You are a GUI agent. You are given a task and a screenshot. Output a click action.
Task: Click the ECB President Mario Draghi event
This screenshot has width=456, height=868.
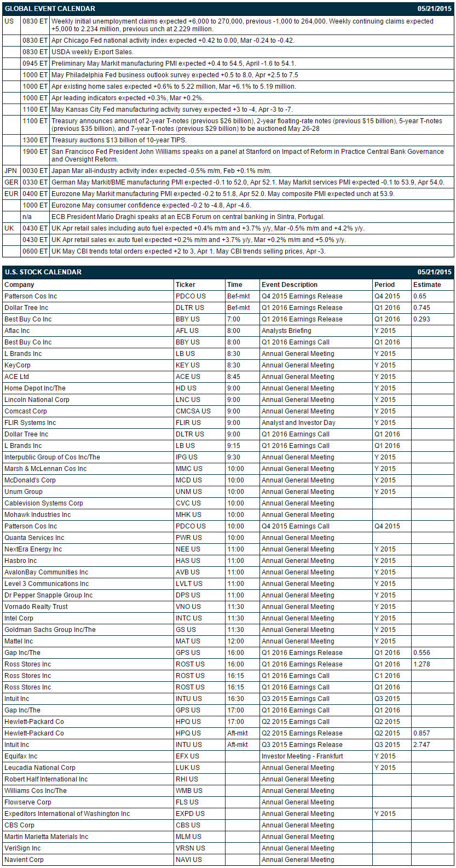[188, 217]
